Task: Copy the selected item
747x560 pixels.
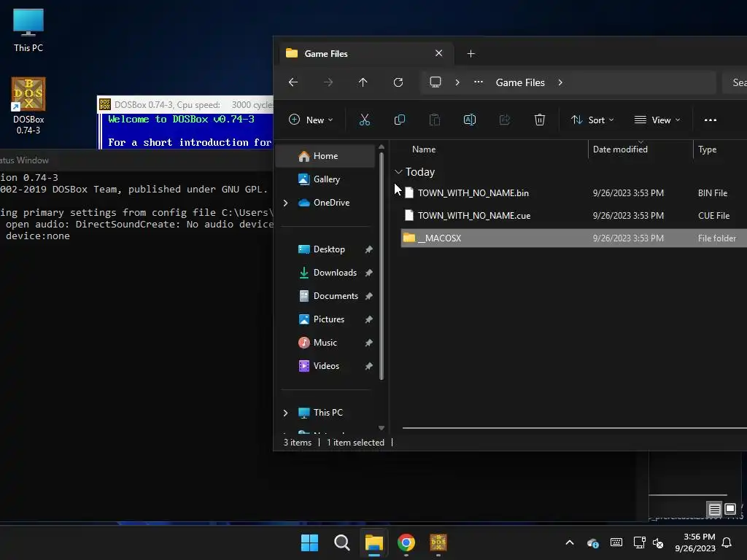Action: click(x=400, y=120)
